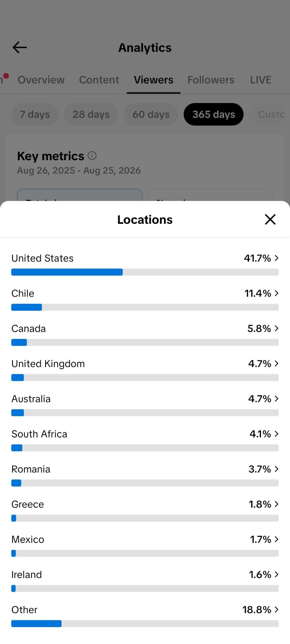Select the 7 days range
290x644 pixels.
pos(35,114)
